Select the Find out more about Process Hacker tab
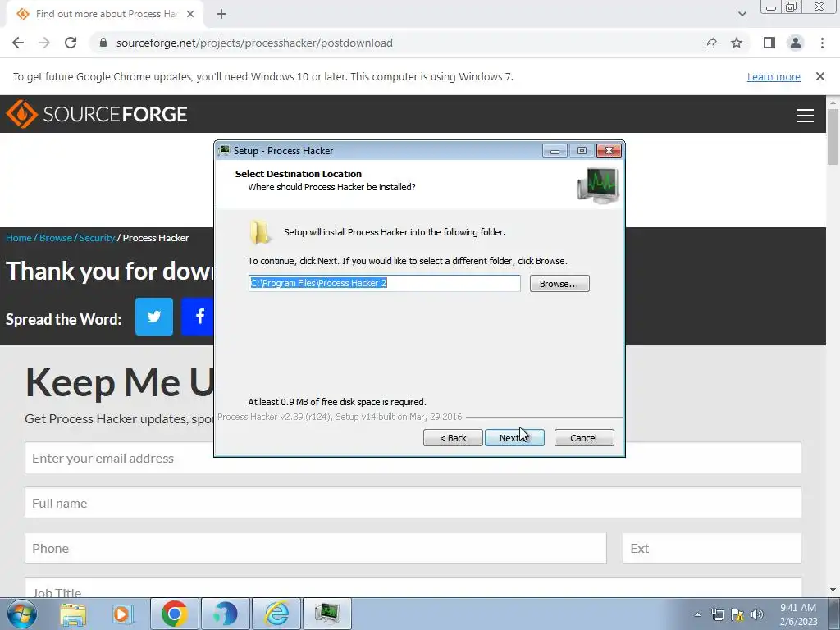 click(104, 14)
